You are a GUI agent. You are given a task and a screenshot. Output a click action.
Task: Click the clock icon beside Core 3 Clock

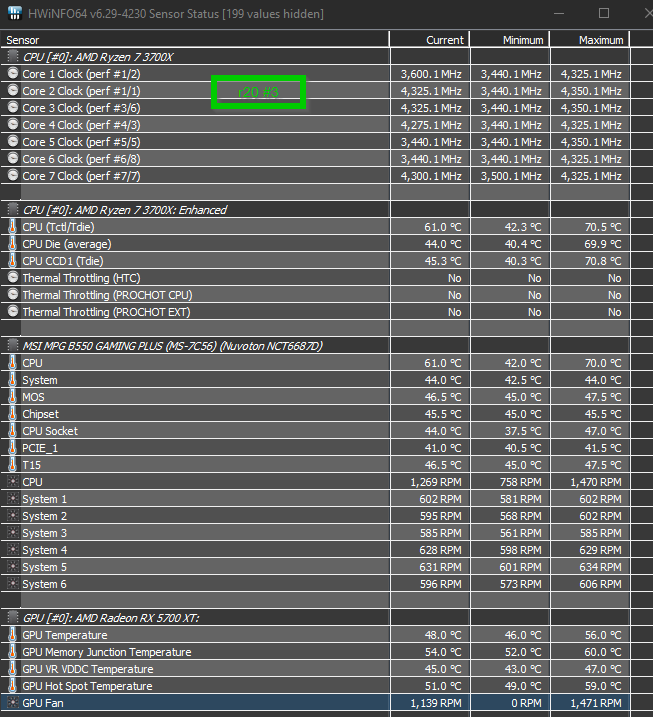(x=13, y=107)
